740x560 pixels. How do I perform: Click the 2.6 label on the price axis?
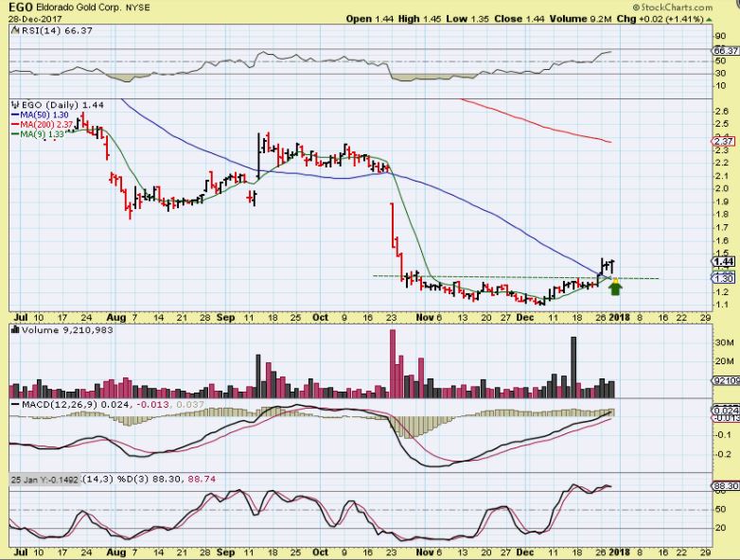(722, 112)
